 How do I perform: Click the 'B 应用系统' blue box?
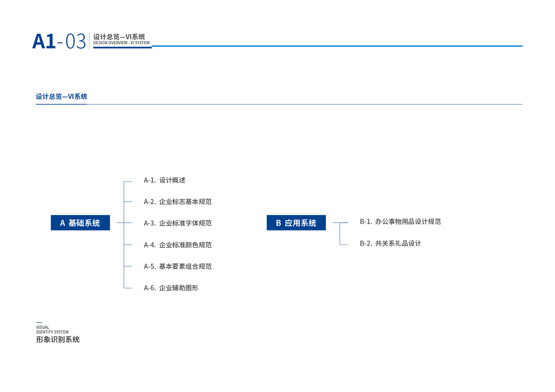click(x=296, y=223)
